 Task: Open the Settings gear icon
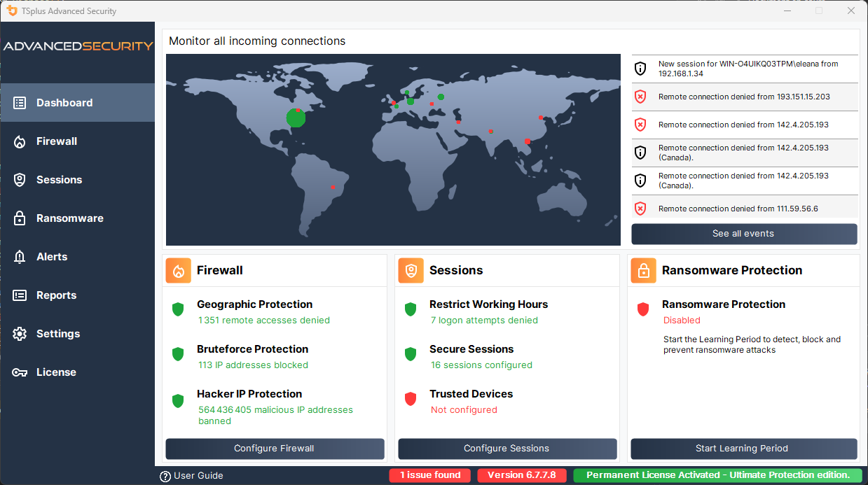[19, 333]
